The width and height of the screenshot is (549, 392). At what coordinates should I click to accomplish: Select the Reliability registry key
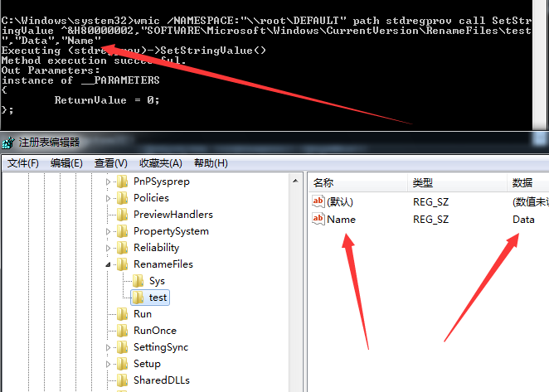156,248
